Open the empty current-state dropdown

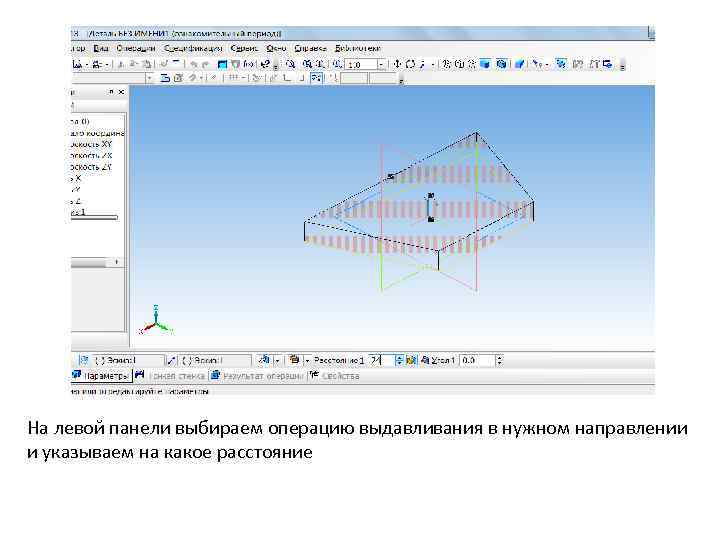coord(149,78)
